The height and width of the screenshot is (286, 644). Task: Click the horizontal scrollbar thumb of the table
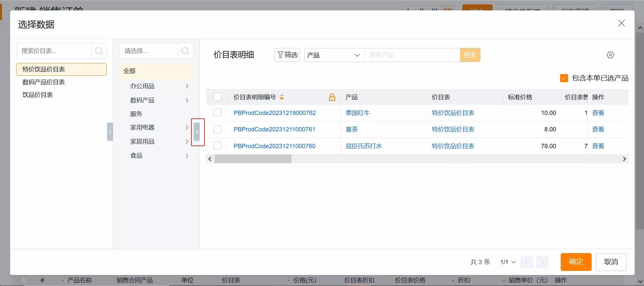(253, 159)
